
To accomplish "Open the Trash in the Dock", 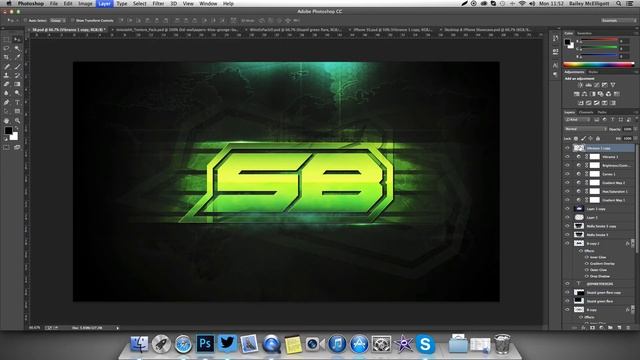I will click(502, 344).
